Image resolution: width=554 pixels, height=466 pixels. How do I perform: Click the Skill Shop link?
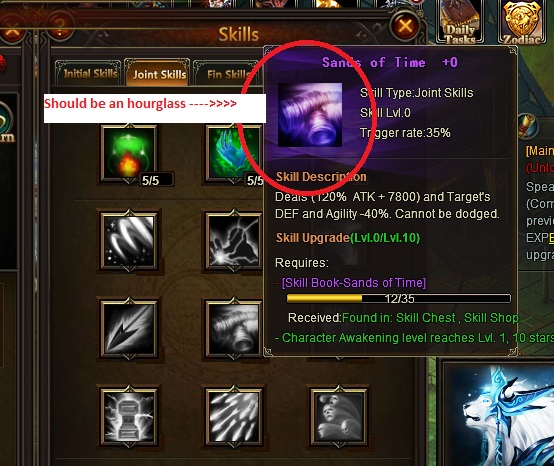(491, 318)
